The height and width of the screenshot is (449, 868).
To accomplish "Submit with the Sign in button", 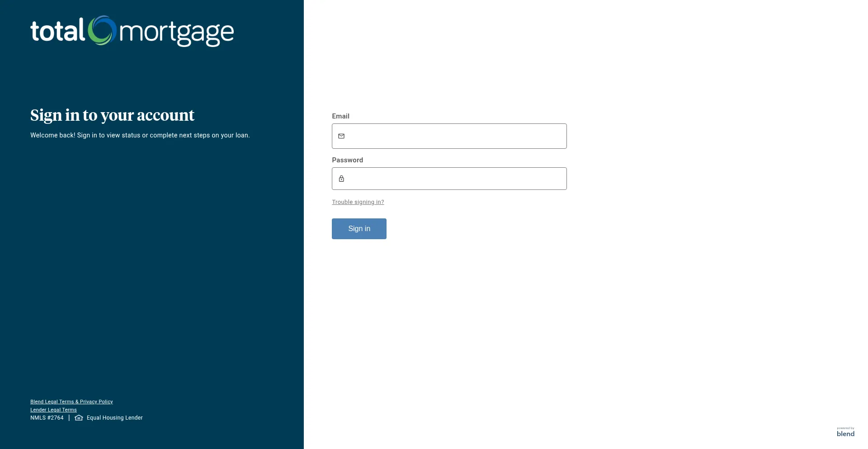I will coord(359,229).
